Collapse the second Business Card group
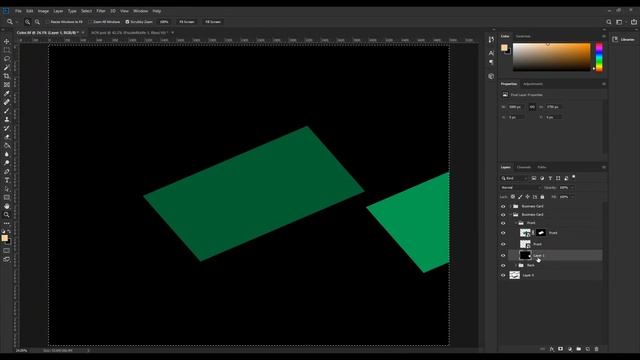 click(x=510, y=215)
